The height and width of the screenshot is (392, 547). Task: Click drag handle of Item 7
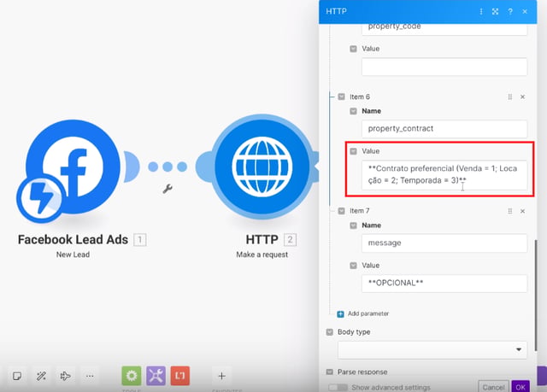510,211
